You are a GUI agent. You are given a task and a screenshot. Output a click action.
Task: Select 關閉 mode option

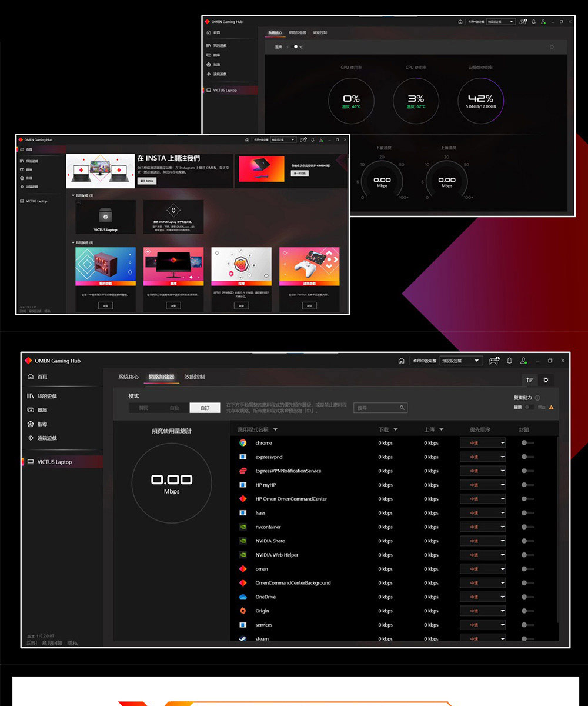[x=144, y=408]
